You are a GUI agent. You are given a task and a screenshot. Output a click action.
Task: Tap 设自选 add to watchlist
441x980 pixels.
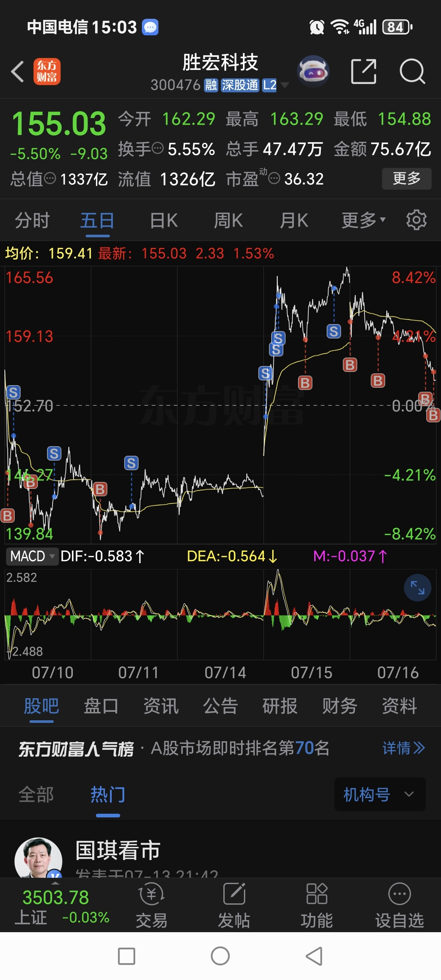[x=399, y=905]
